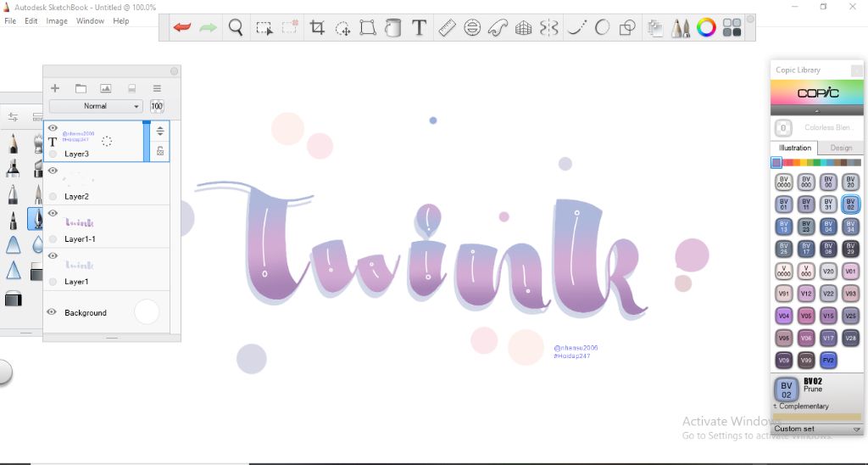Open the File menu
The height and width of the screenshot is (465, 868).
tap(10, 21)
